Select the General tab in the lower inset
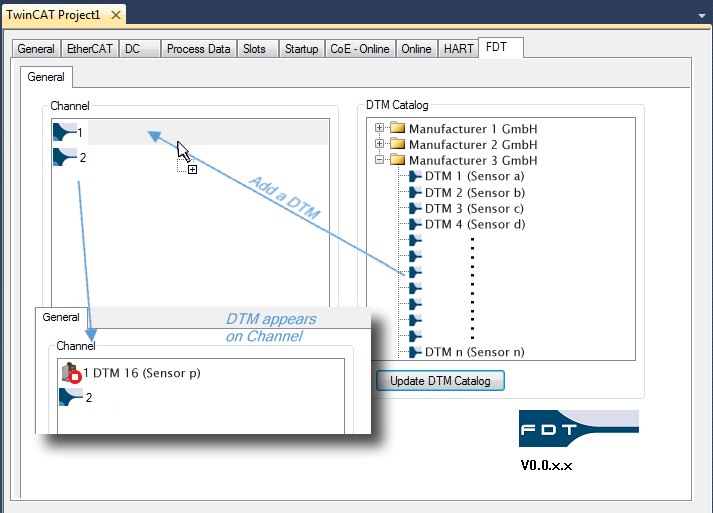The image size is (713, 513). click(61, 317)
